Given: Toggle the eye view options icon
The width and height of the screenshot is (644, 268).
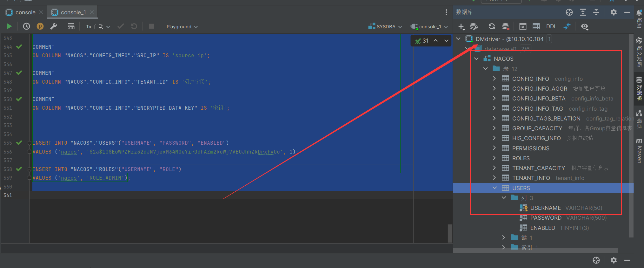Looking at the screenshot, I should 585,26.
